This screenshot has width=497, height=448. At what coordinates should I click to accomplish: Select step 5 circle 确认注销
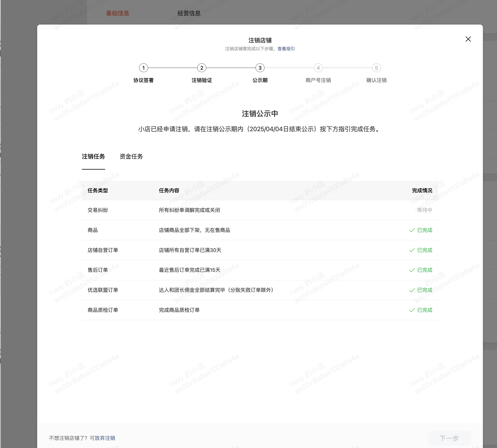click(x=376, y=68)
